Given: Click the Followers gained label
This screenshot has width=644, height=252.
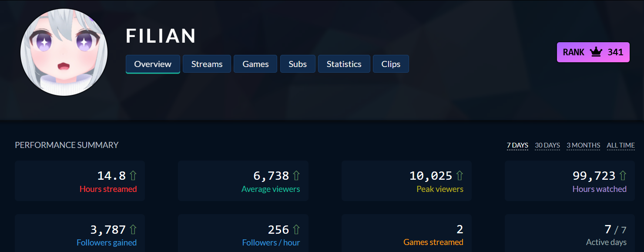Looking at the screenshot, I should [107, 242].
